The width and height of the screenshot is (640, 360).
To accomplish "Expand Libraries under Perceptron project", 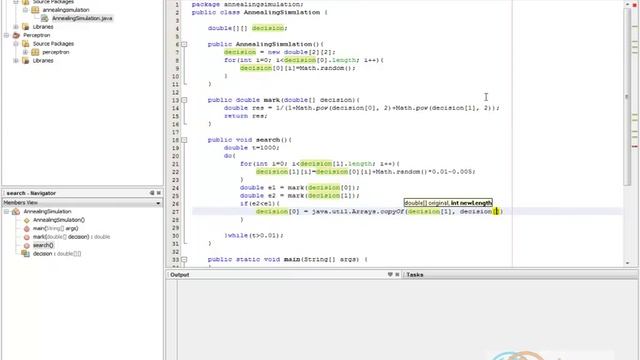I will [x=16, y=61].
